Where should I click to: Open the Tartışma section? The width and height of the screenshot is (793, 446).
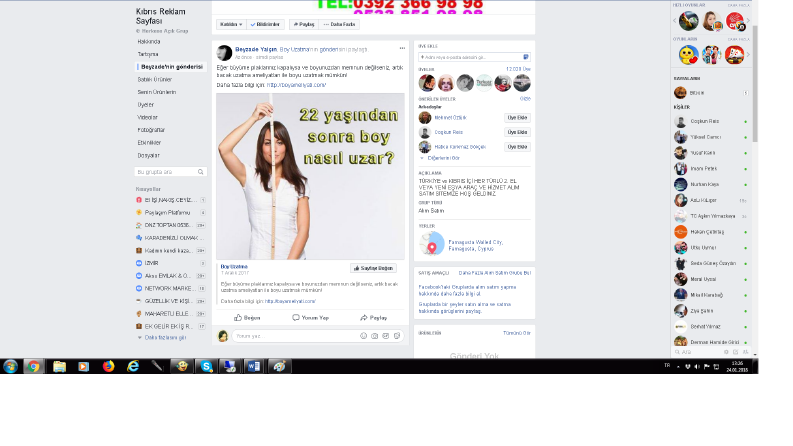click(148, 54)
